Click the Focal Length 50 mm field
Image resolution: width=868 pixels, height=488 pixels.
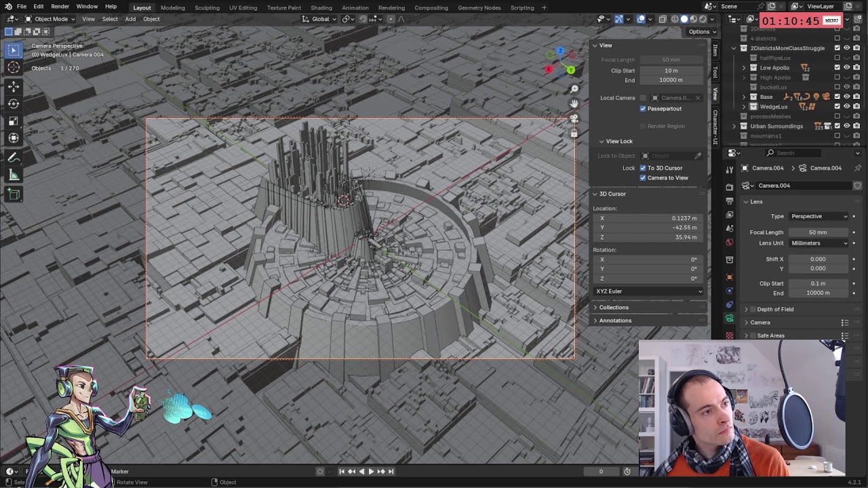(817, 232)
